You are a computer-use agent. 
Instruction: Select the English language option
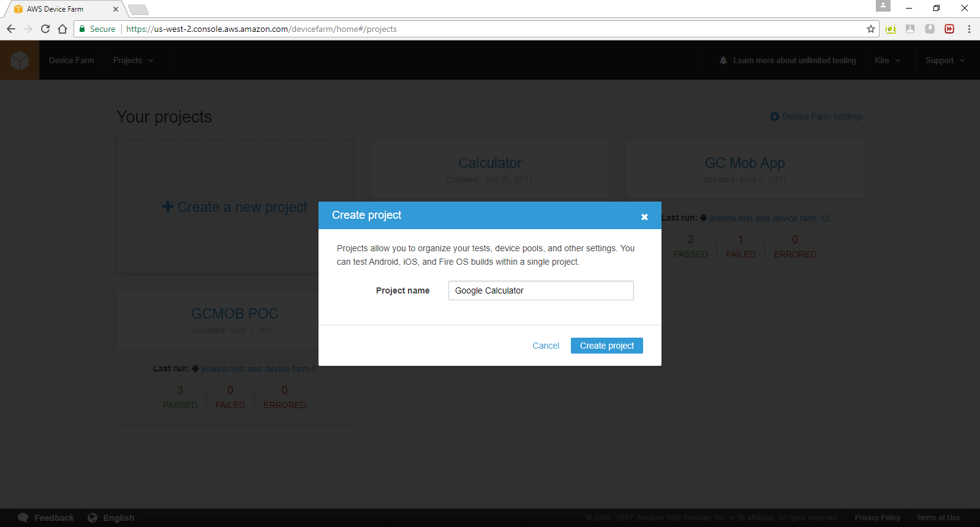coord(119,518)
